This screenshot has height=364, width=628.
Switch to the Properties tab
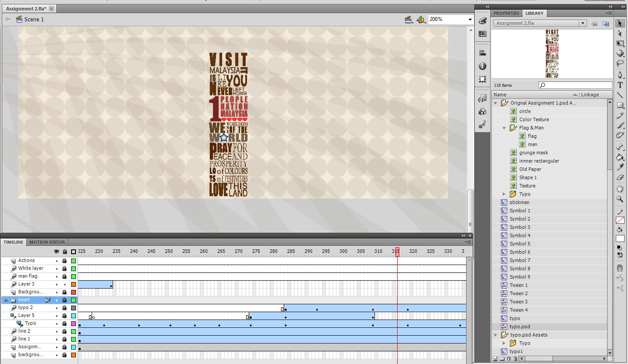click(506, 13)
